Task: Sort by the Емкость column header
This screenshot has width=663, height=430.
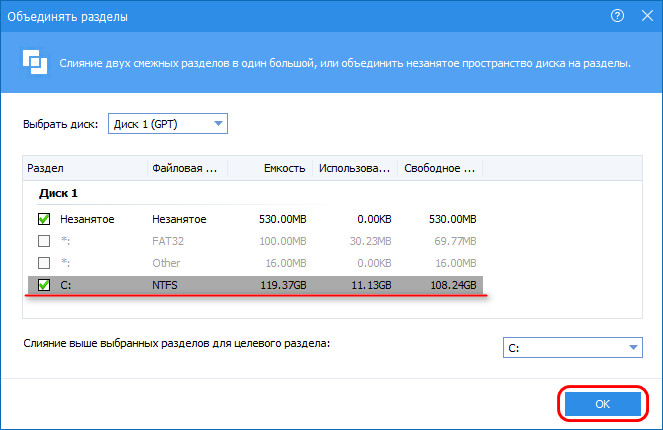Action: point(270,168)
